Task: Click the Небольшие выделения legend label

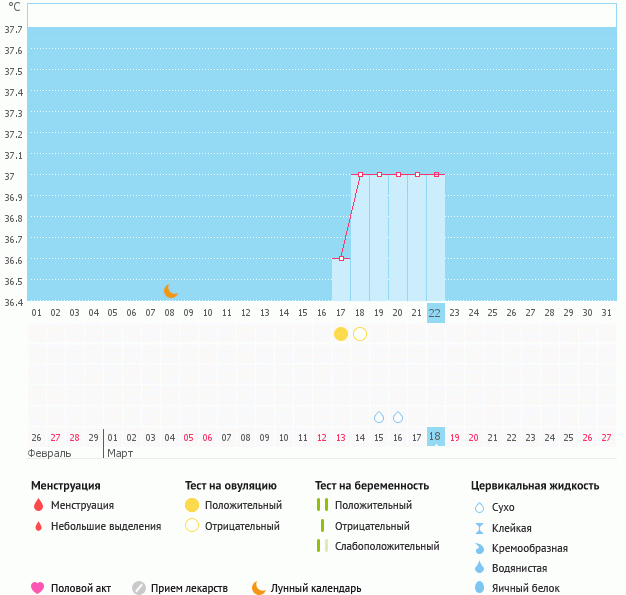Action: [105, 526]
